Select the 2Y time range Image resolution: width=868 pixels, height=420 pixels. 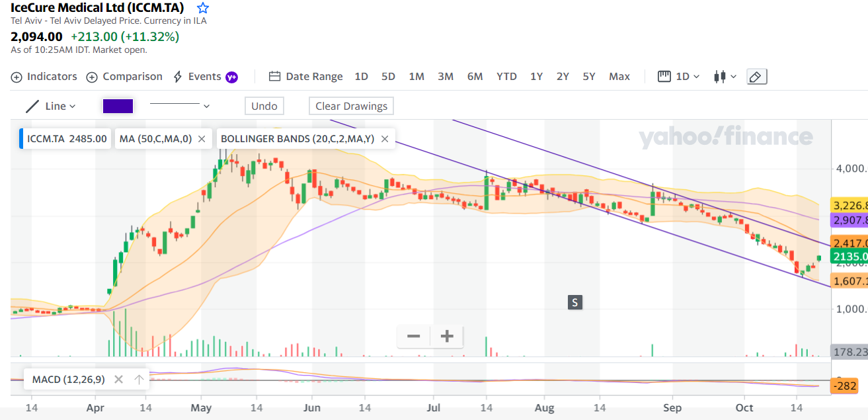(x=563, y=77)
